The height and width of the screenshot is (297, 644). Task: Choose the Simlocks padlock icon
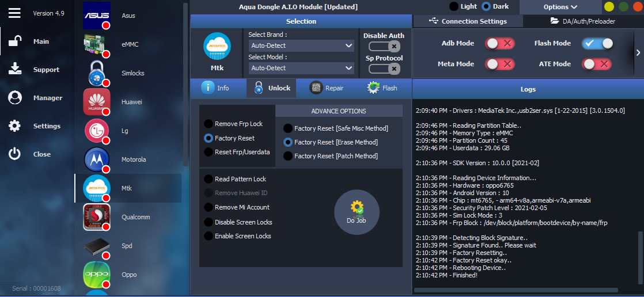coord(97,73)
